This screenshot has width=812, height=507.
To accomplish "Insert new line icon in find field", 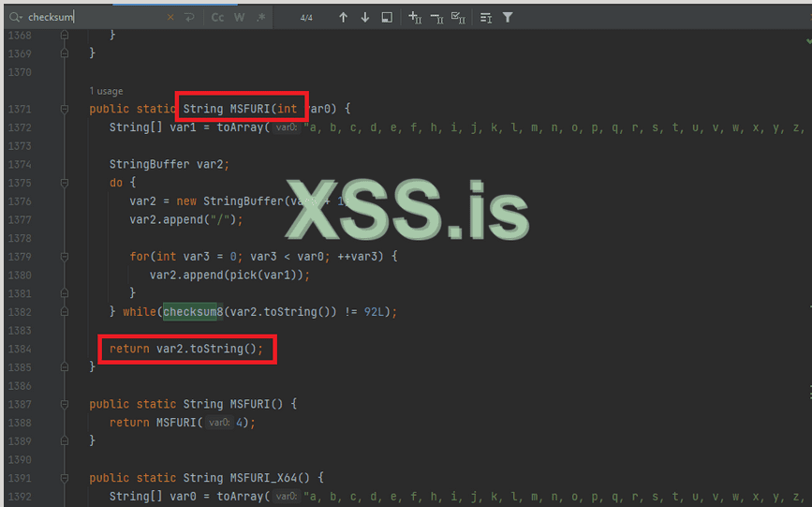I will click(189, 17).
